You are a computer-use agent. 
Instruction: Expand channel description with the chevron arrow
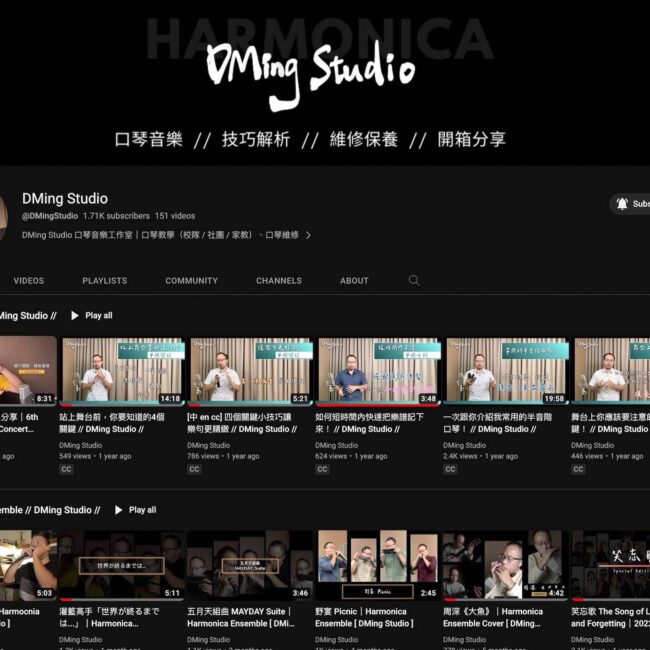pyautogui.click(x=308, y=236)
